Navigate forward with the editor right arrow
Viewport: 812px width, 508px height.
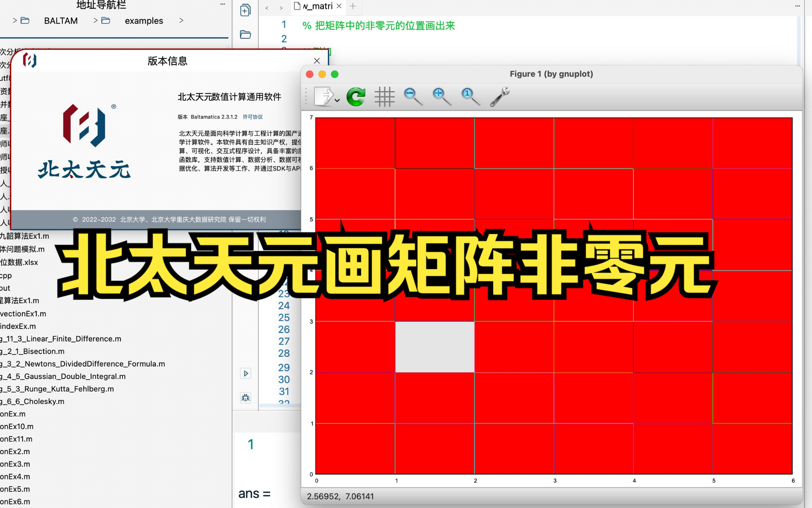pos(281,8)
